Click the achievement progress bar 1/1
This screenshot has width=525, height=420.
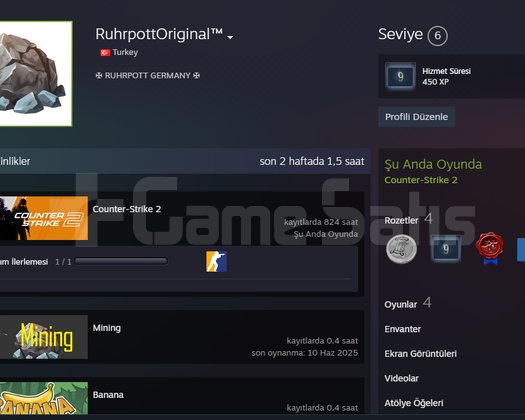[x=121, y=261]
